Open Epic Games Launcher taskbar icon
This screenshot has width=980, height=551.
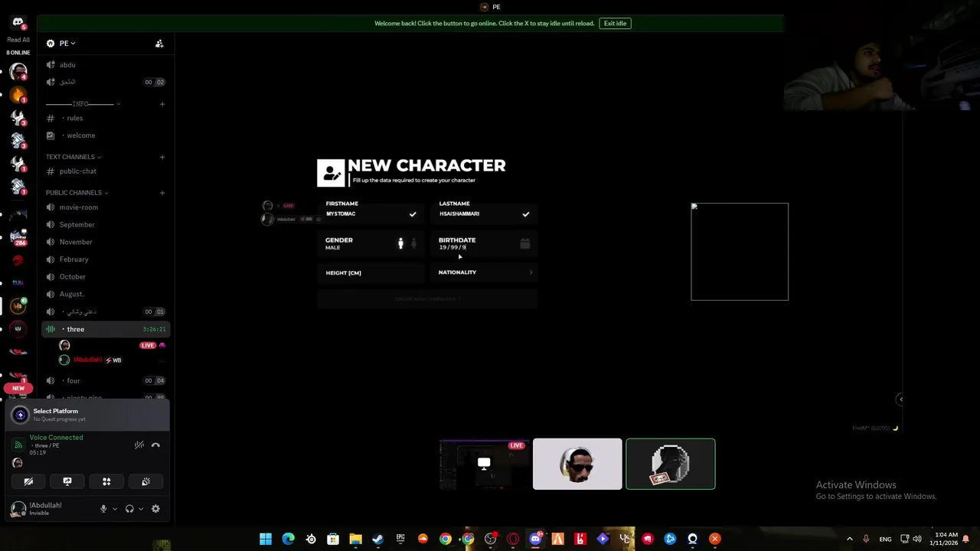400,539
